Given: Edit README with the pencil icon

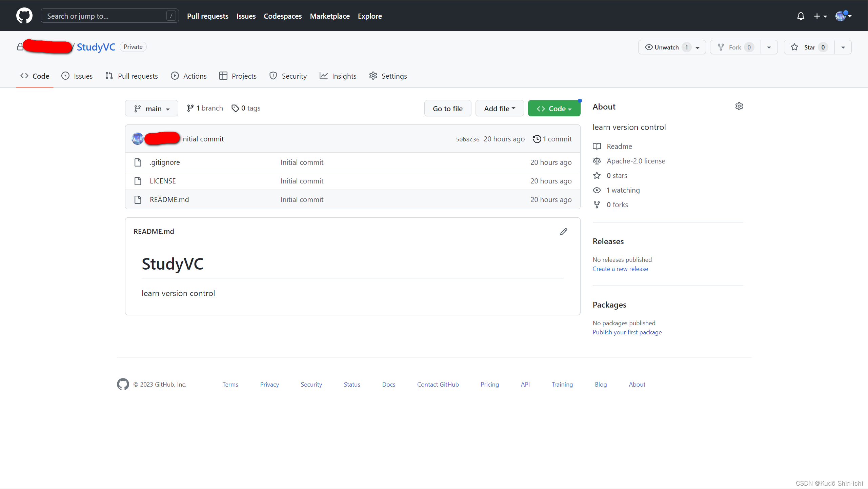Looking at the screenshot, I should pos(563,232).
